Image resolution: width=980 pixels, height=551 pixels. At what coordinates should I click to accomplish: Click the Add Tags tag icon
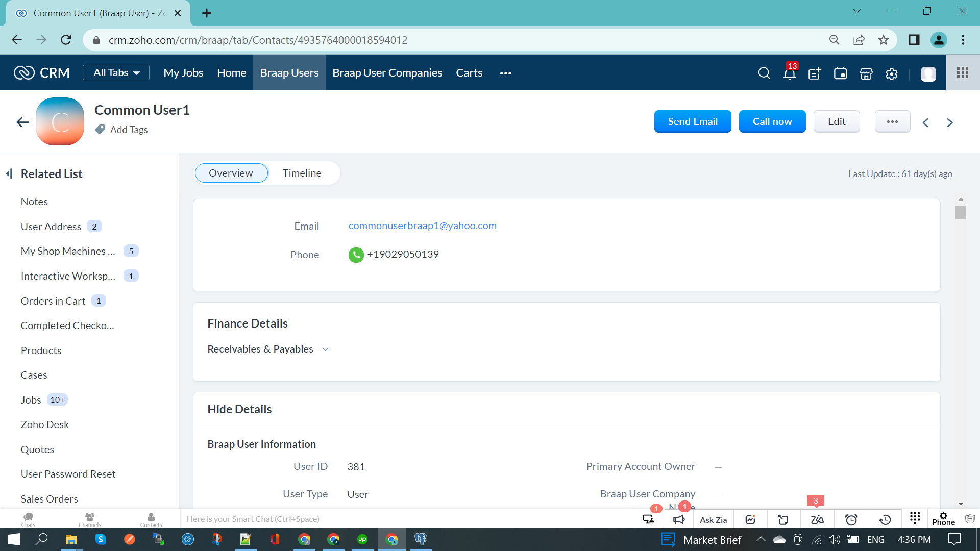100,130
